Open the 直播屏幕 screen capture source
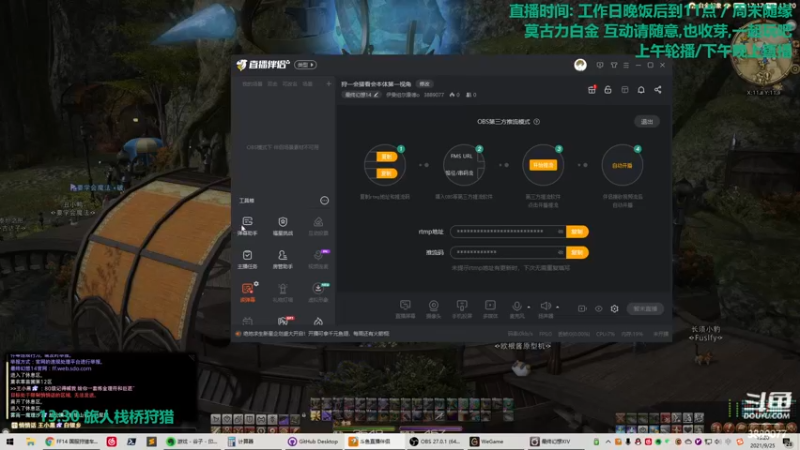Image resolution: width=800 pixels, height=450 pixels. (x=405, y=309)
